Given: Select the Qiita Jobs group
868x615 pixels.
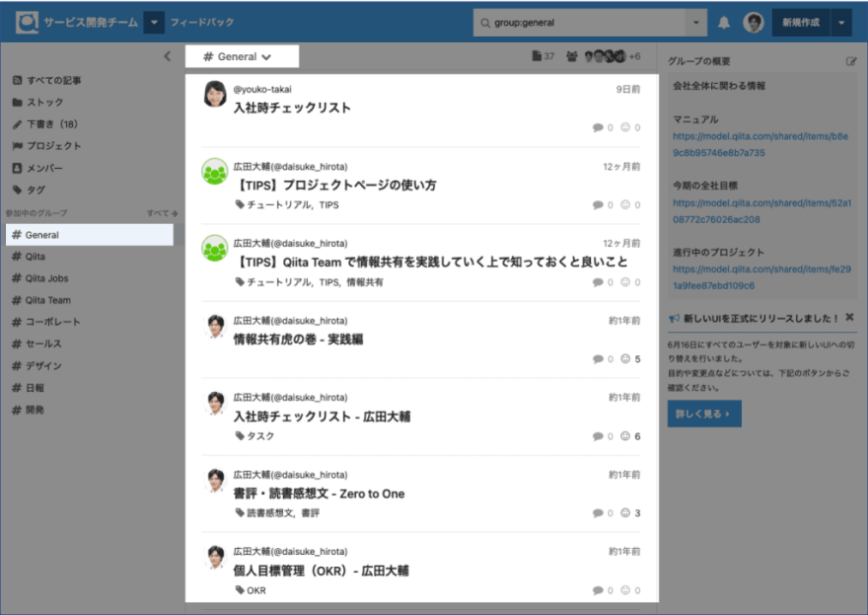Looking at the screenshot, I should pos(40,278).
